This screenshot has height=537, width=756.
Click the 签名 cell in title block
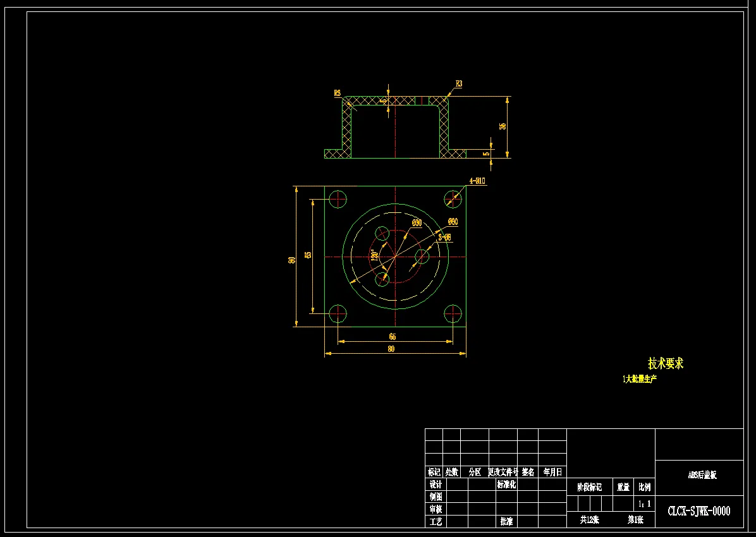[x=528, y=472]
